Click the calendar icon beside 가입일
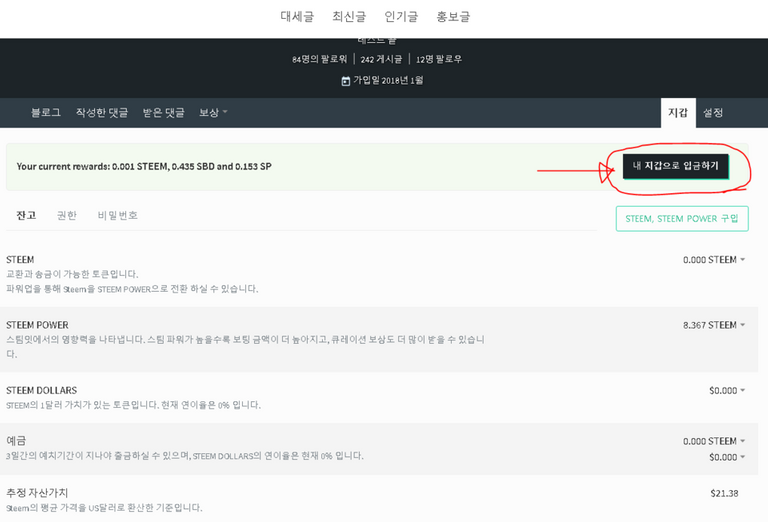Screen dimensions: 768x522 [346, 81]
